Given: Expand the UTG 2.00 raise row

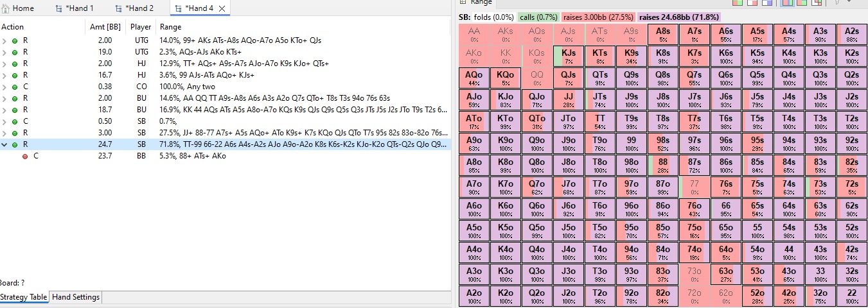Looking at the screenshot, I should 5,40.
